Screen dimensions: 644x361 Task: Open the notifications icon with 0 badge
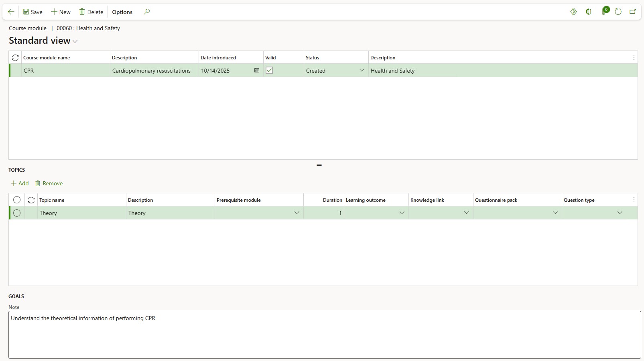(x=604, y=12)
